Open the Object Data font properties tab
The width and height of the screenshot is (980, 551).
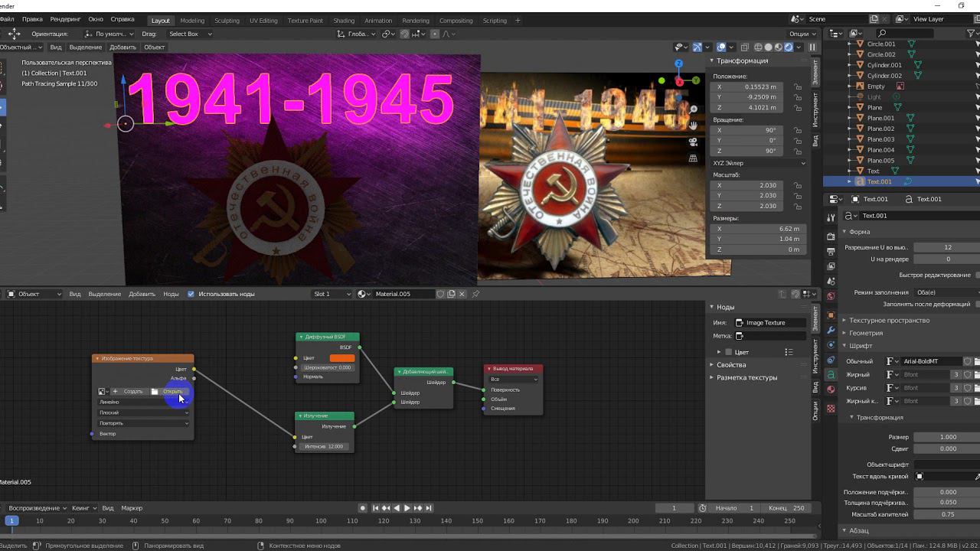tap(831, 375)
